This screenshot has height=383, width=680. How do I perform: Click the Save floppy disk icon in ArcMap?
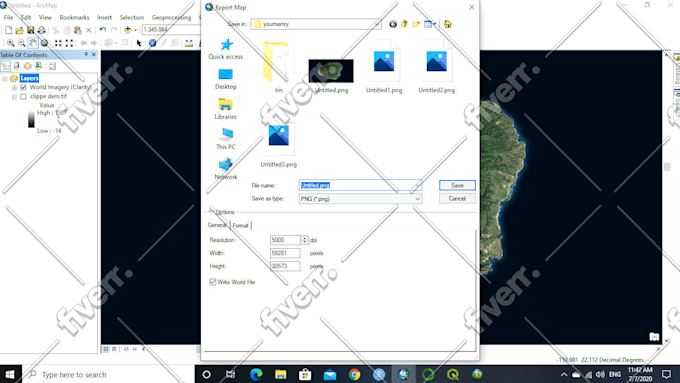[x=30, y=30]
